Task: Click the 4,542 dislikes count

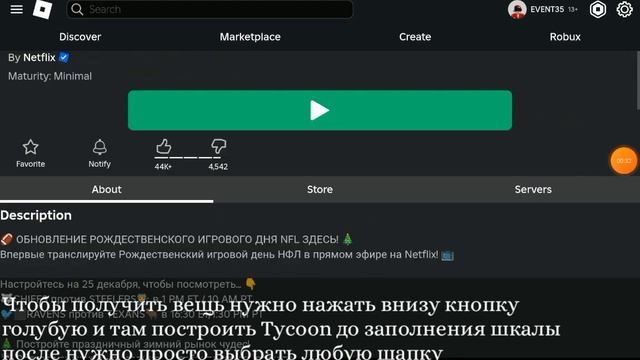Action: coord(218,167)
